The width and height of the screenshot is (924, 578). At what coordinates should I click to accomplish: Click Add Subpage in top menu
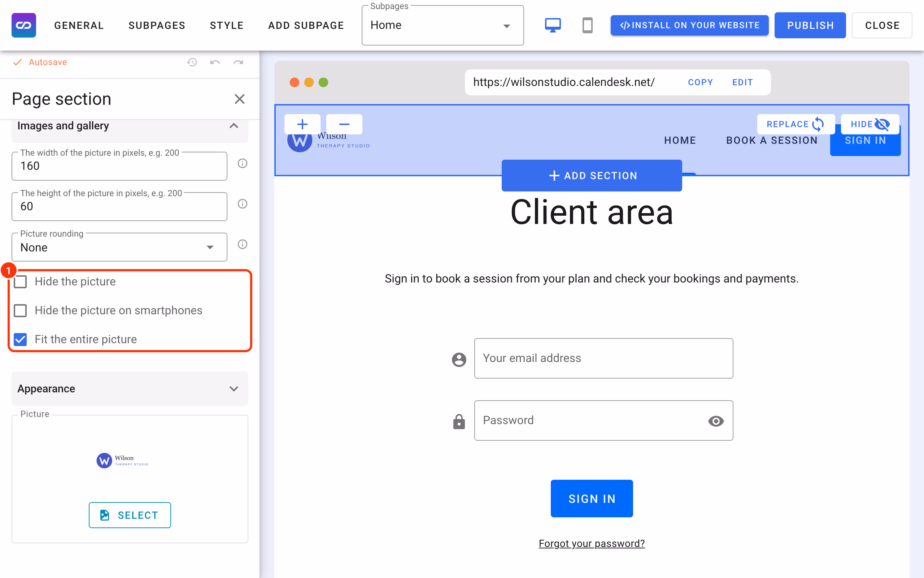coord(306,25)
